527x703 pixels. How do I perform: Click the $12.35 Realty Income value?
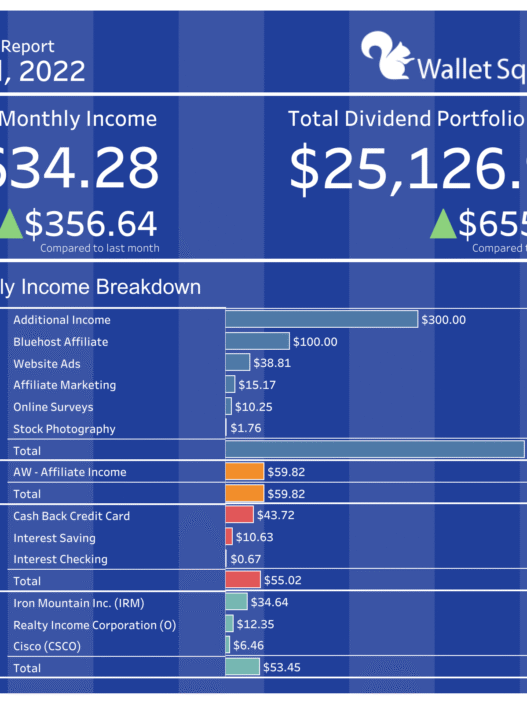tap(255, 624)
